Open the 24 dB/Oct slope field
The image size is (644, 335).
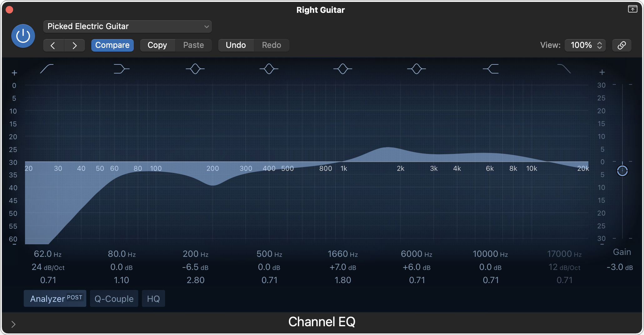click(48, 267)
